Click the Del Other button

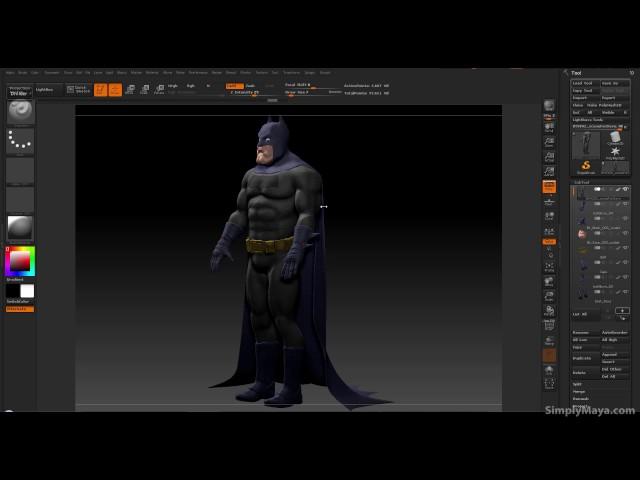coord(615,369)
